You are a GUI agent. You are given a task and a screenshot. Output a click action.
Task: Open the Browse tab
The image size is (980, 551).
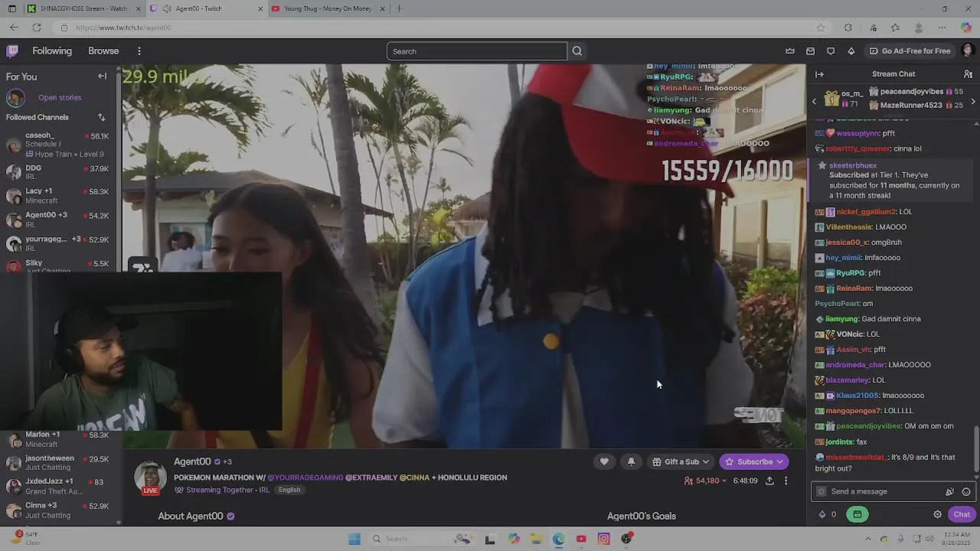point(103,51)
